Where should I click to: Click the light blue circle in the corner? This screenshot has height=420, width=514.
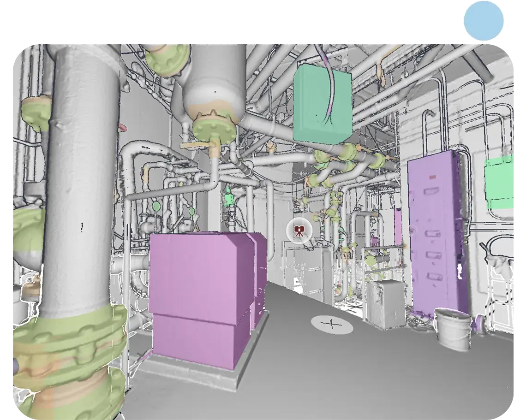point(484,20)
